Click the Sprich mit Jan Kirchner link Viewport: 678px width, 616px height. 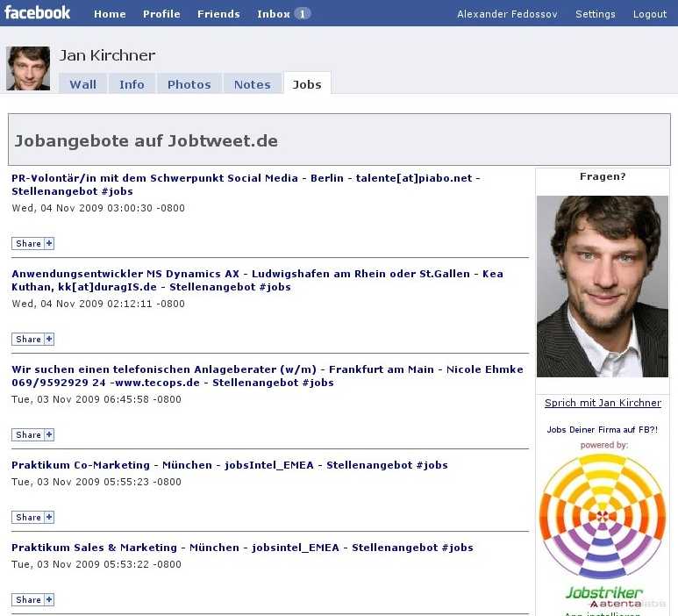[603, 403]
